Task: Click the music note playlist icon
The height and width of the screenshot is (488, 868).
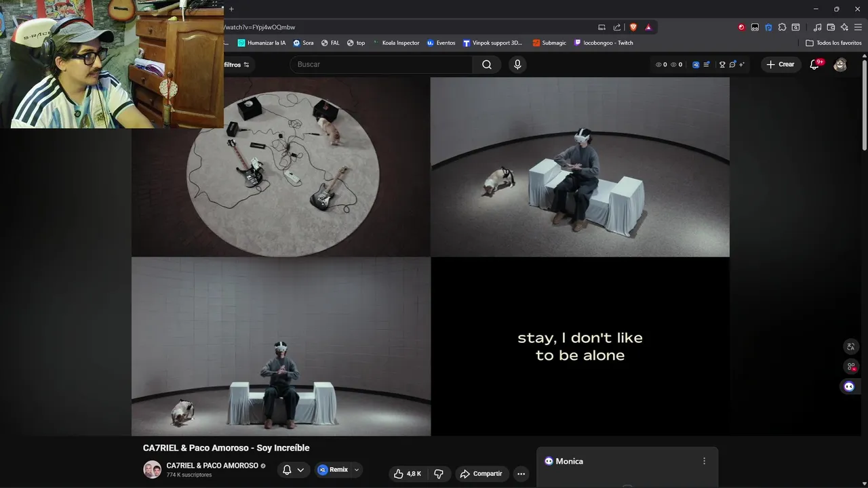Action: pyautogui.click(x=817, y=27)
